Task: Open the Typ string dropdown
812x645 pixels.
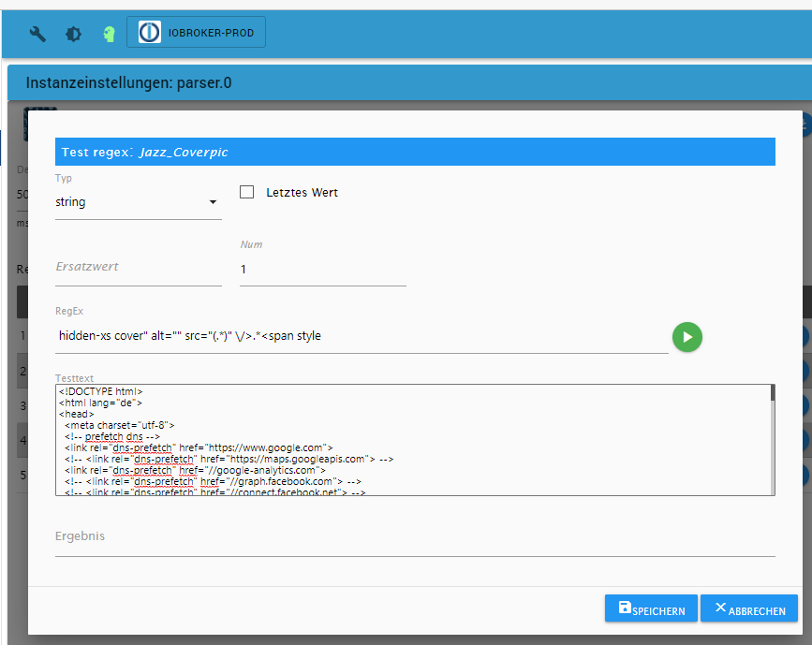Action: [x=139, y=202]
